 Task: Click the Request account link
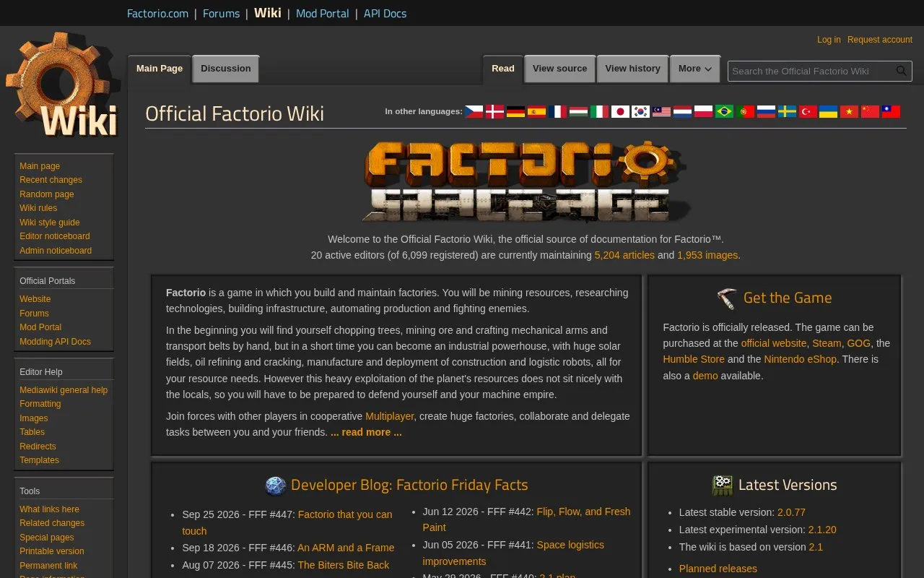880,40
